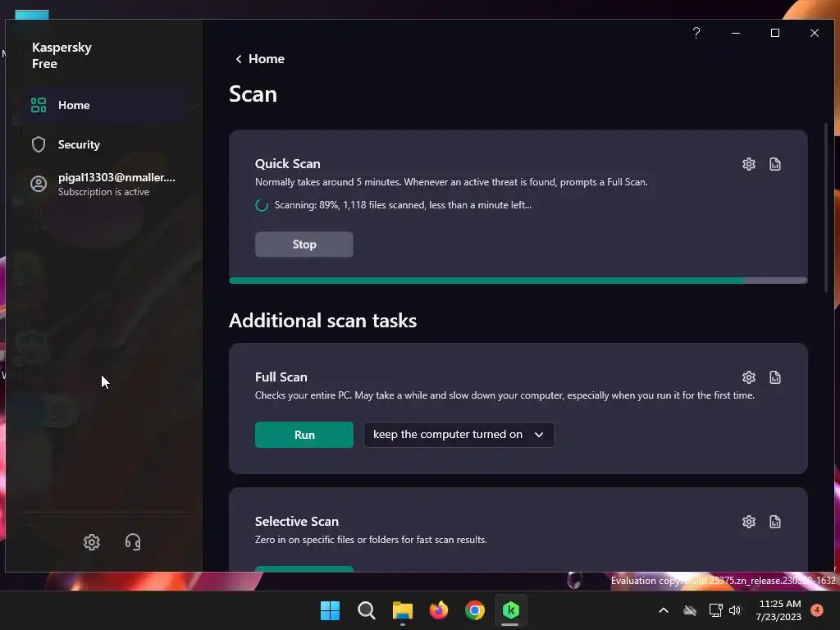The width and height of the screenshot is (840, 630).
Task: Go back via Home breadcrumb link
Action: (260, 59)
